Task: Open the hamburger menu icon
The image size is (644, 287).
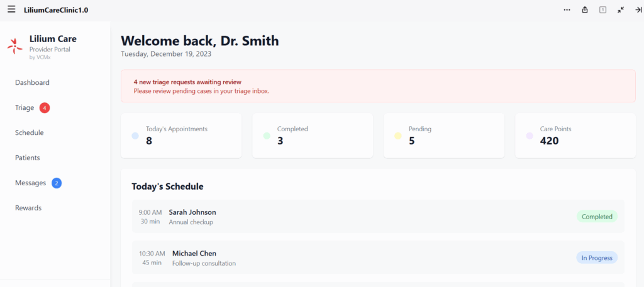Action: [11, 9]
